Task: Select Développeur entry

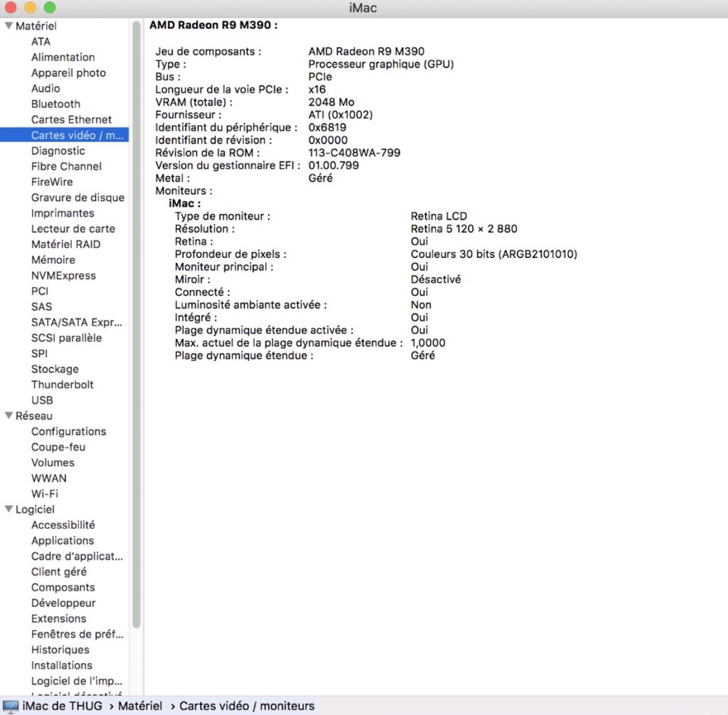Action: (63, 603)
